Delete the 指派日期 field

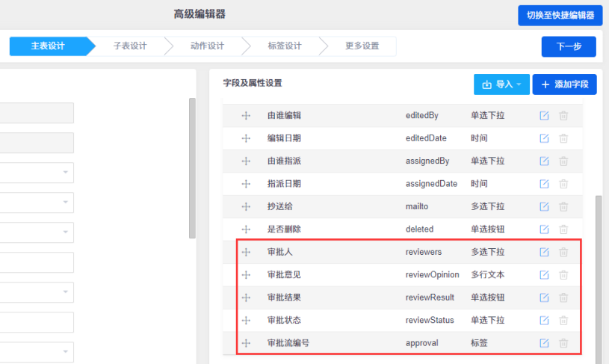[563, 184]
